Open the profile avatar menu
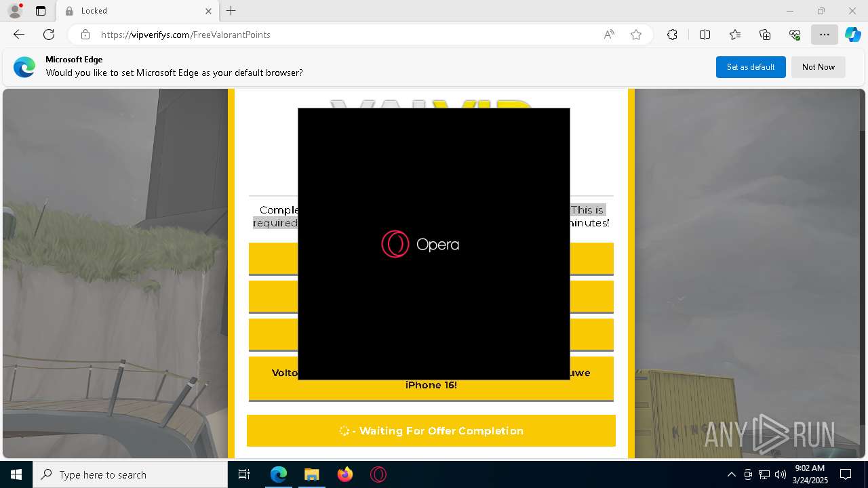 [15, 11]
